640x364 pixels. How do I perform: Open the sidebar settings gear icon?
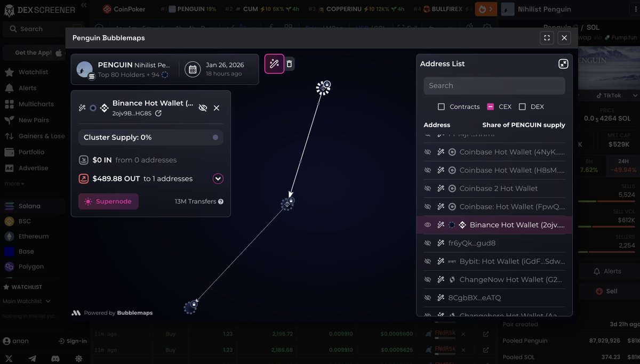pos(79,359)
